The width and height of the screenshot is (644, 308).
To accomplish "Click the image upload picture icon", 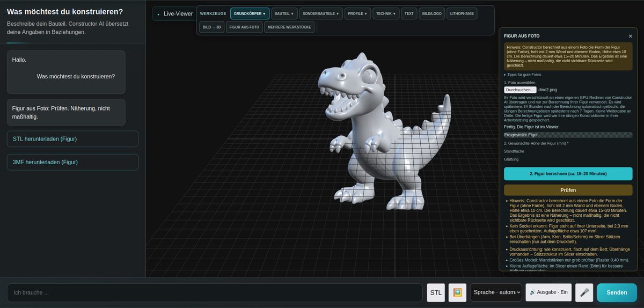I will [457, 292].
